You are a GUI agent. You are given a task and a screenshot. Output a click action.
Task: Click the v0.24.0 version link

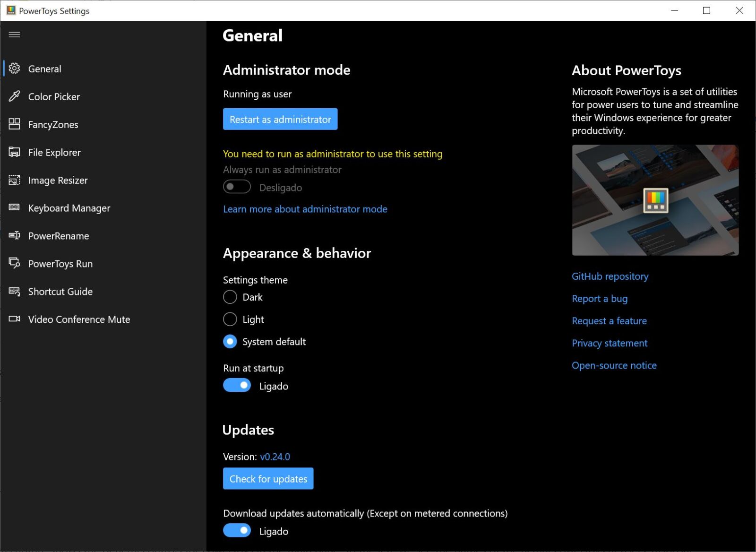(275, 457)
